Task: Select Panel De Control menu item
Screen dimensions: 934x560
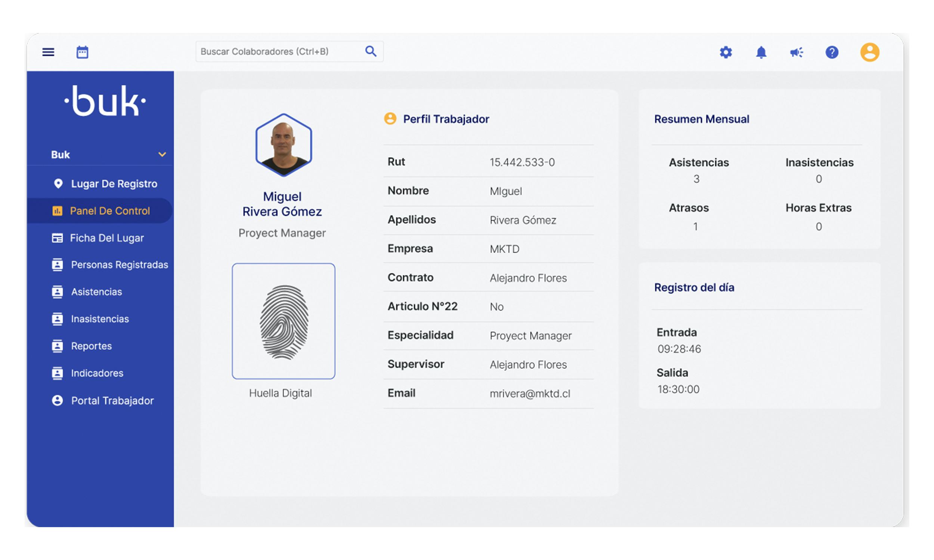Action: [x=109, y=211]
